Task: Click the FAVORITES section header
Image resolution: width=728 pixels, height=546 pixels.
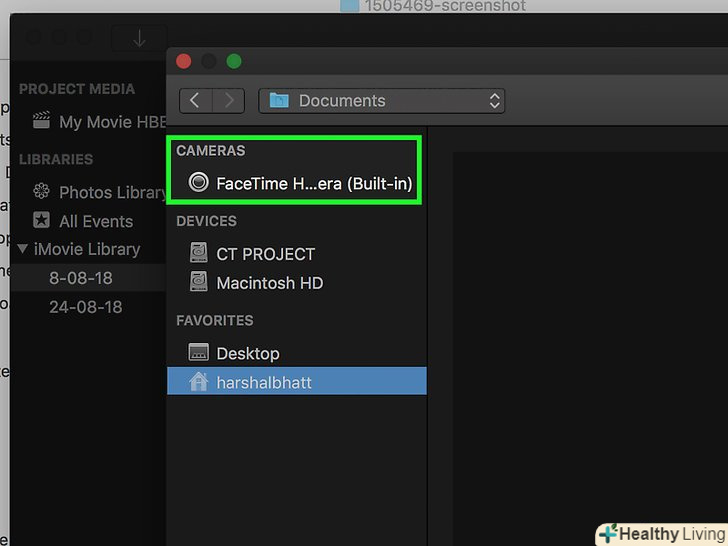Action: coord(215,320)
